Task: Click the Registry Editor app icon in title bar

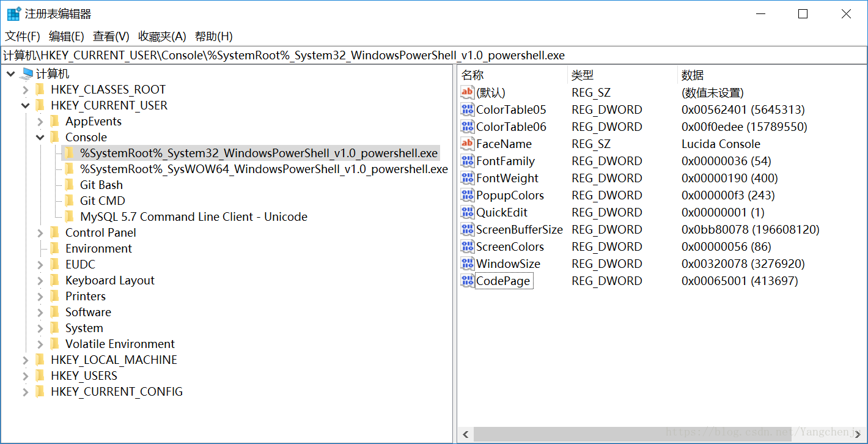Action: [13, 13]
